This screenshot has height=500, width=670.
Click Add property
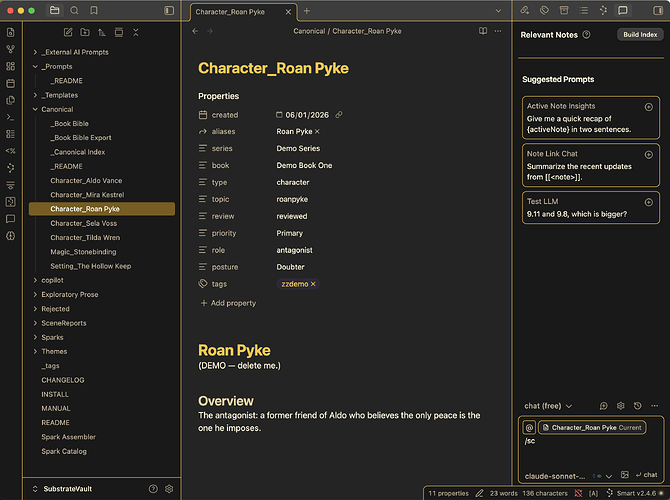[228, 303]
